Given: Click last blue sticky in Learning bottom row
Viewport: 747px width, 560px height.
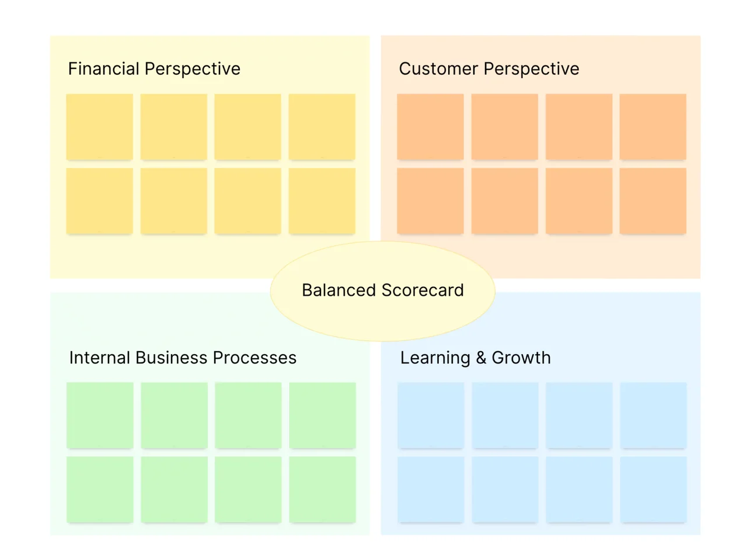Looking at the screenshot, I should 654,489.
